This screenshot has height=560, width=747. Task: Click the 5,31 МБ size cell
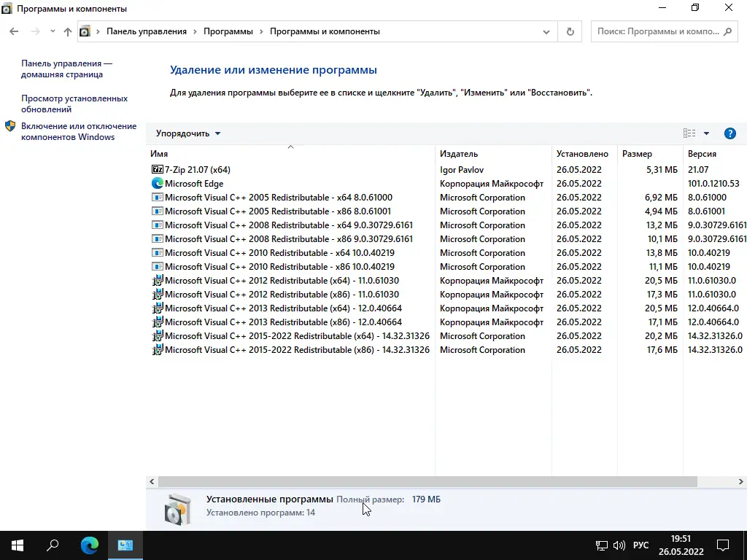(662, 169)
